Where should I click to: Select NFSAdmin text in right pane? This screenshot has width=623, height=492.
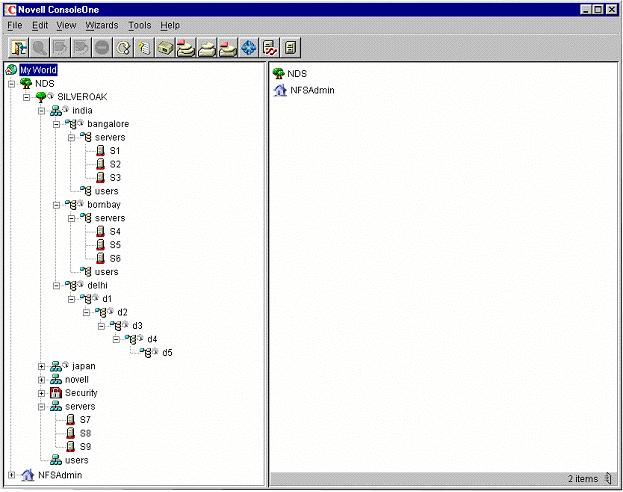312,91
